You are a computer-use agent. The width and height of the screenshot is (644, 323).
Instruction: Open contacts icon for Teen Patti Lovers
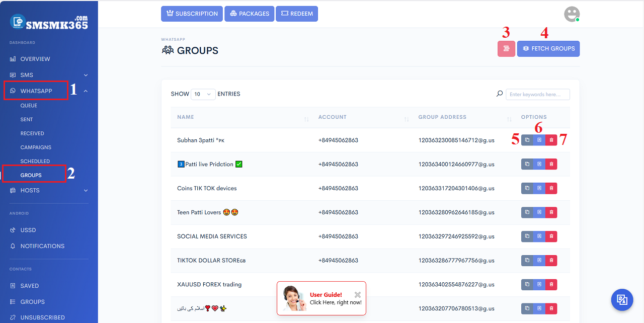click(x=539, y=212)
